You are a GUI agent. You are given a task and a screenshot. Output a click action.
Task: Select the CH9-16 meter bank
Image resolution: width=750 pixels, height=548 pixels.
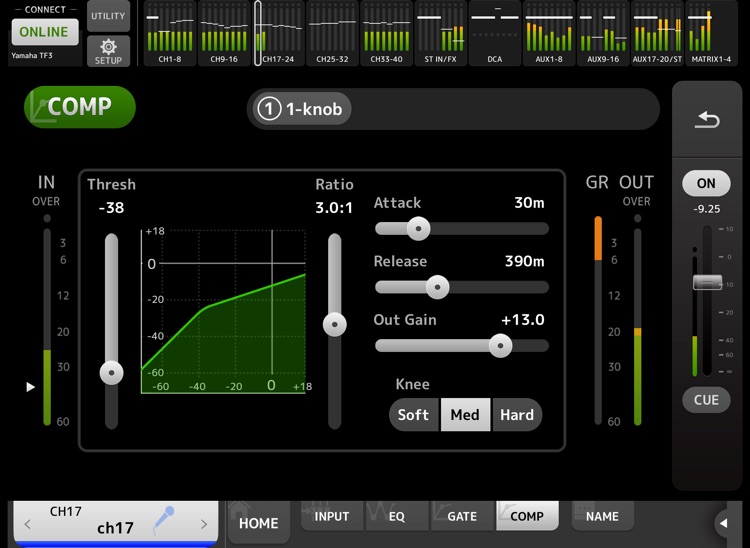click(224, 33)
